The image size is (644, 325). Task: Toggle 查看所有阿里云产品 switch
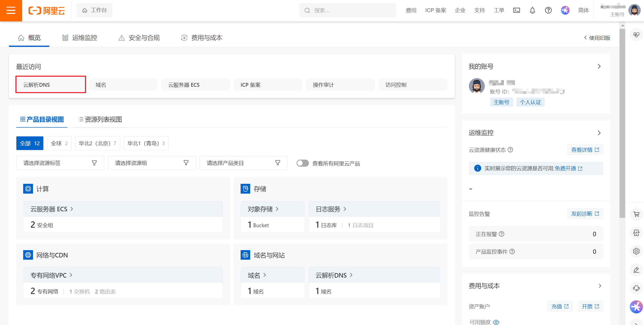click(x=303, y=163)
